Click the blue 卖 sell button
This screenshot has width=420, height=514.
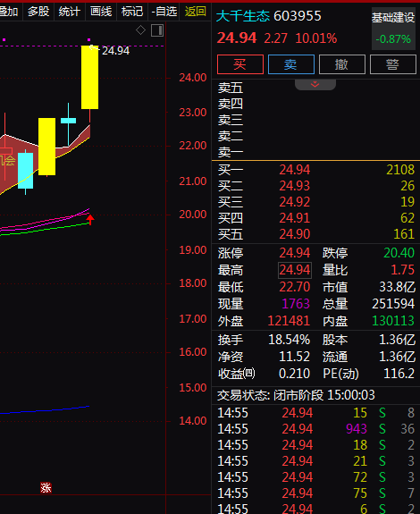click(x=291, y=64)
